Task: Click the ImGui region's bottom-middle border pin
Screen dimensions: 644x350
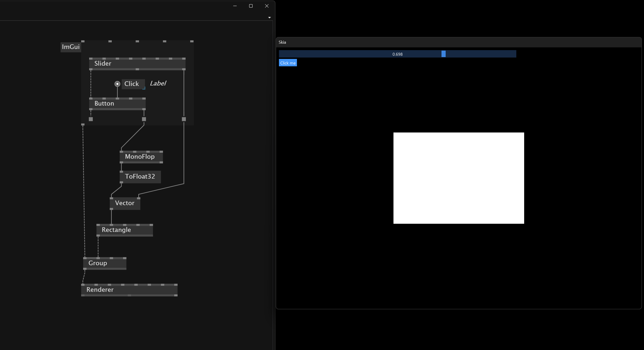Action: pyautogui.click(x=144, y=119)
